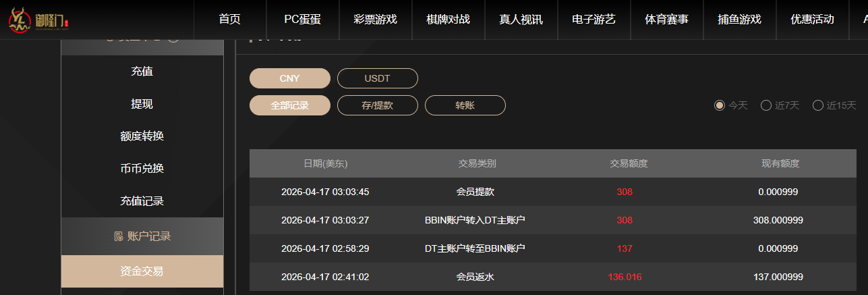This screenshot has width=868, height=295.
Task: Select 捕鱼游戏 menu item
Action: coord(740,20)
